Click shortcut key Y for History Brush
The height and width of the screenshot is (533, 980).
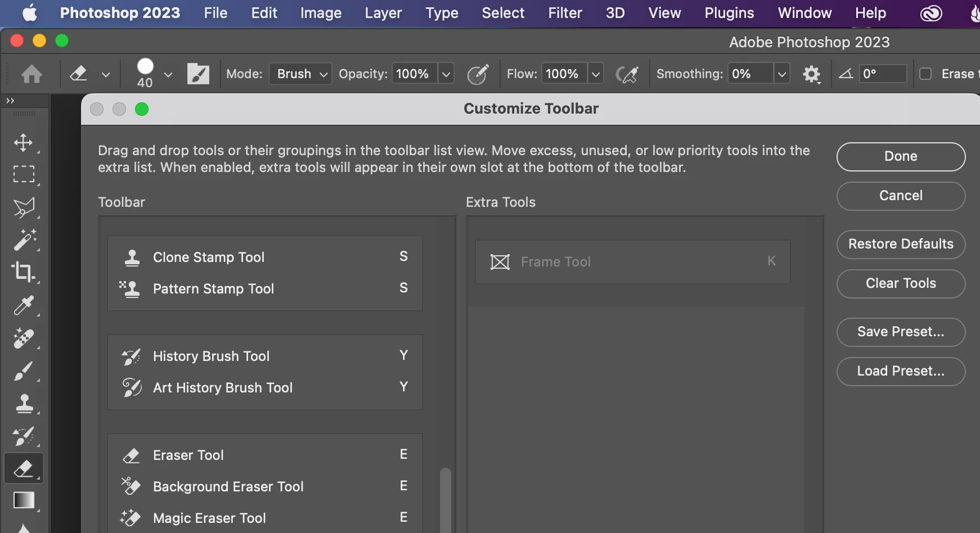[403, 355]
